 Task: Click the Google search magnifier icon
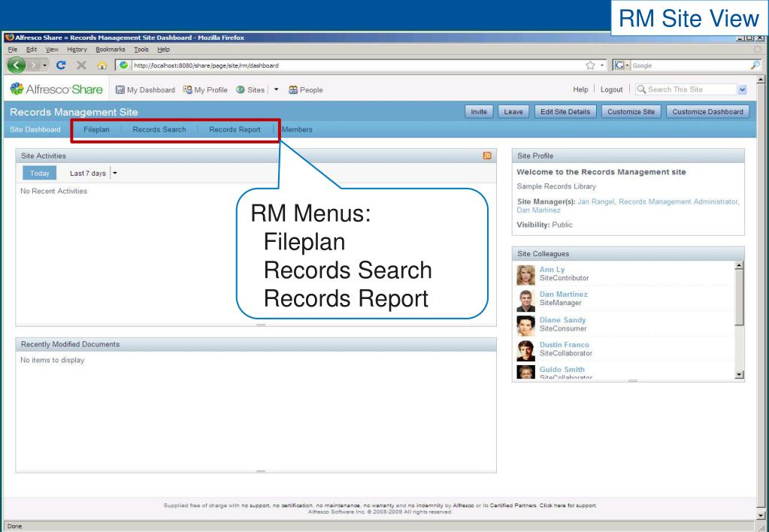tap(755, 65)
